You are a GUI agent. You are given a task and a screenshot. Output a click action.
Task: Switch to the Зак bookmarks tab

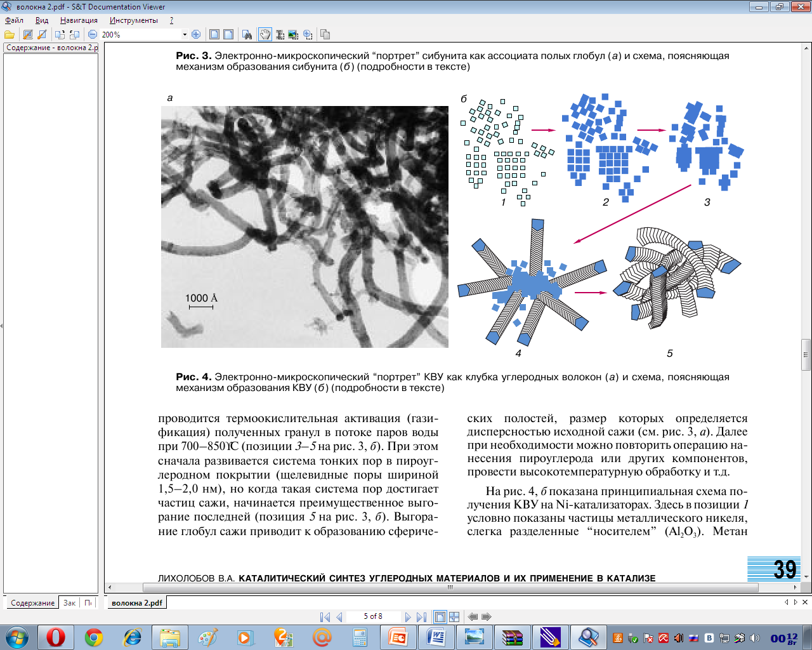69,602
